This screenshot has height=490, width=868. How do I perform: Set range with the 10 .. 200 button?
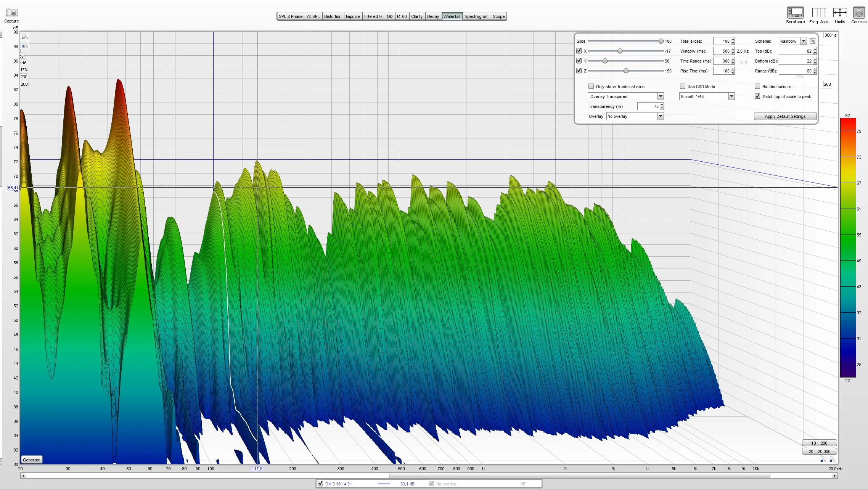click(x=819, y=443)
